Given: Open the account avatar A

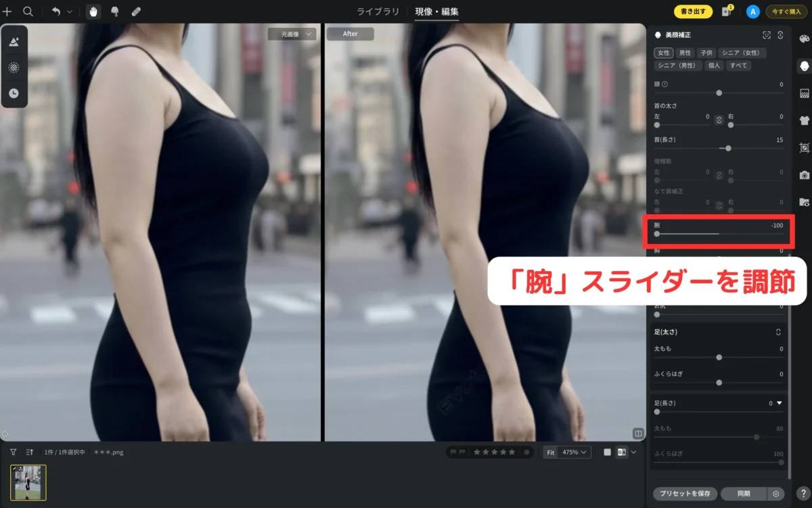Looking at the screenshot, I should point(752,12).
